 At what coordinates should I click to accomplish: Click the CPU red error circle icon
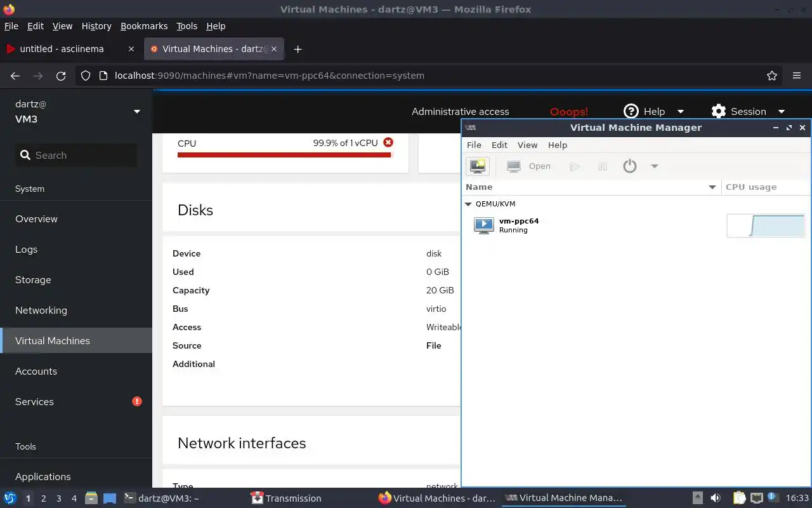point(388,143)
